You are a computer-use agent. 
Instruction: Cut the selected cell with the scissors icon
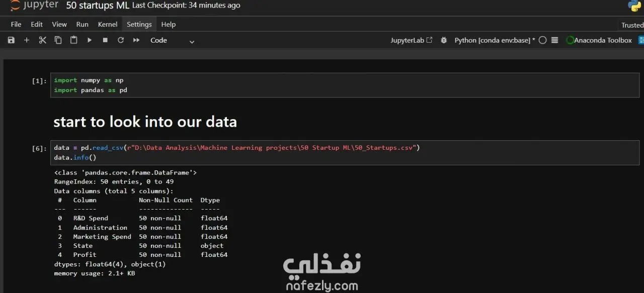(x=42, y=40)
